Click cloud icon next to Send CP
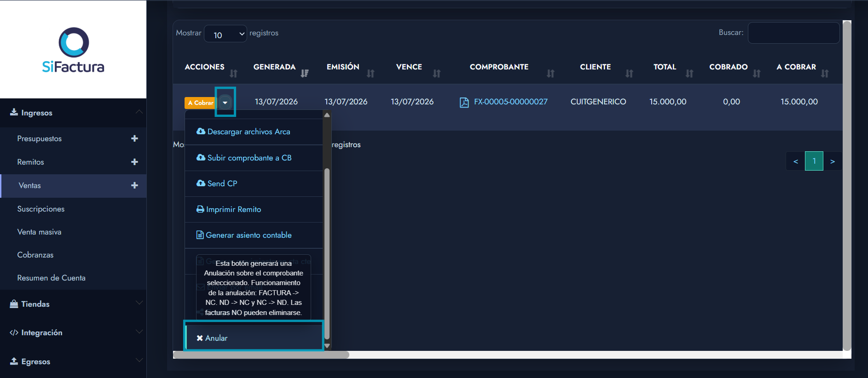The height and width of the screenshot is (378, 868). tap(201, 183)
